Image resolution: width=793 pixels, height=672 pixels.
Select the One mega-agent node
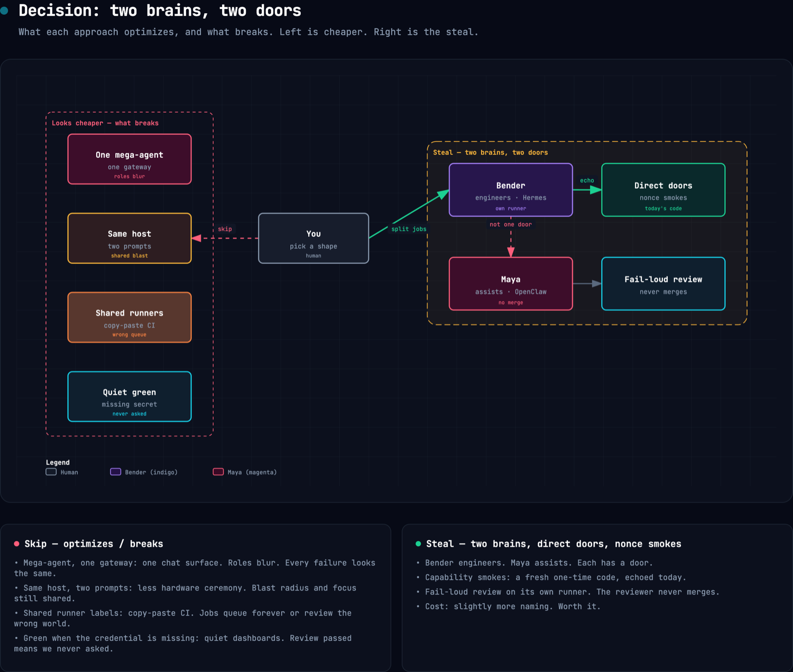[x=130, y=159]
